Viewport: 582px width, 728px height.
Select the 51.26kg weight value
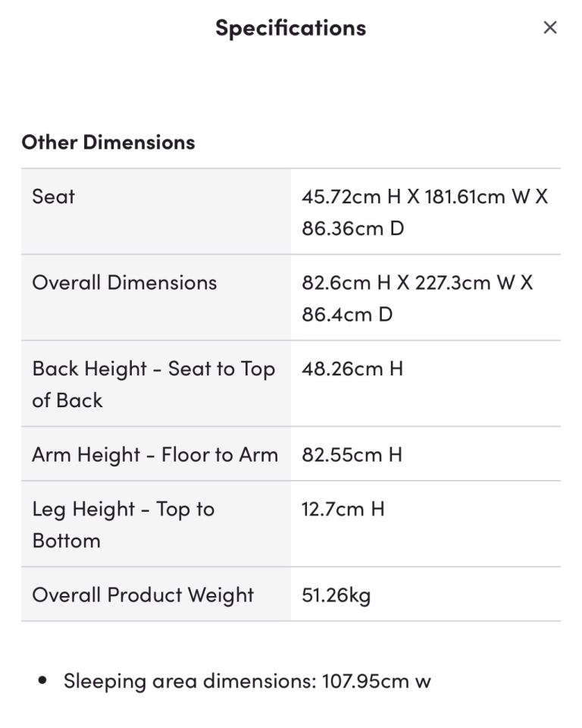point(336,595)
